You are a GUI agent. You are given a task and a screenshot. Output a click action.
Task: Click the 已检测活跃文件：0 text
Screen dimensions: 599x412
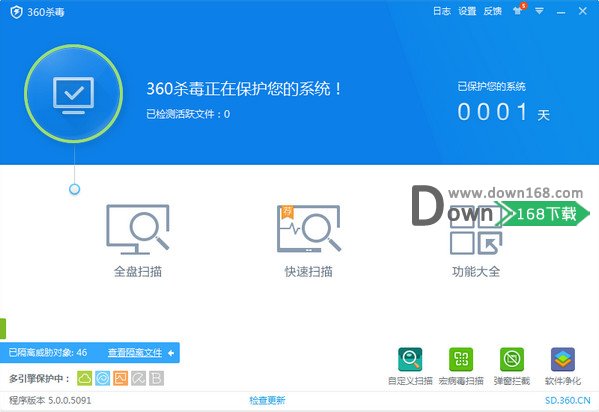188,114
